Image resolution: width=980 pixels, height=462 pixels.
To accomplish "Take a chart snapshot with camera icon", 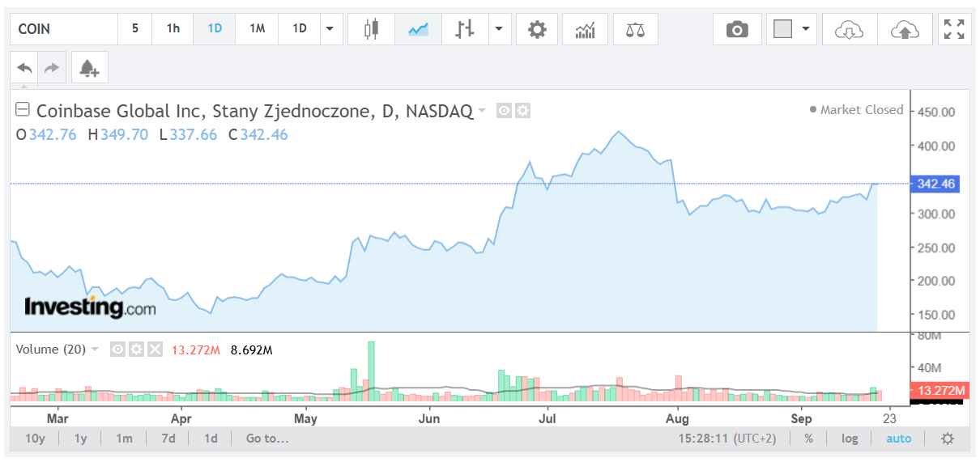I will coord(737,29).
